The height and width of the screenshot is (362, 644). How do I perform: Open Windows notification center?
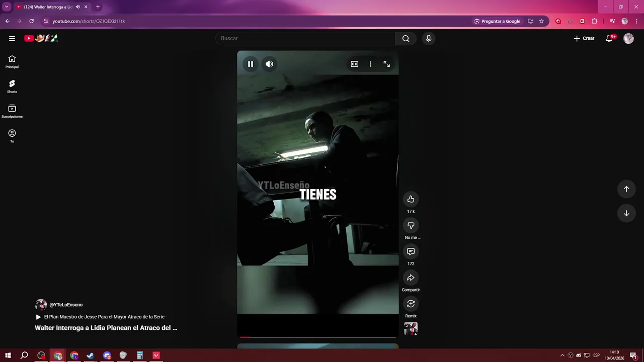coord(635,355)
